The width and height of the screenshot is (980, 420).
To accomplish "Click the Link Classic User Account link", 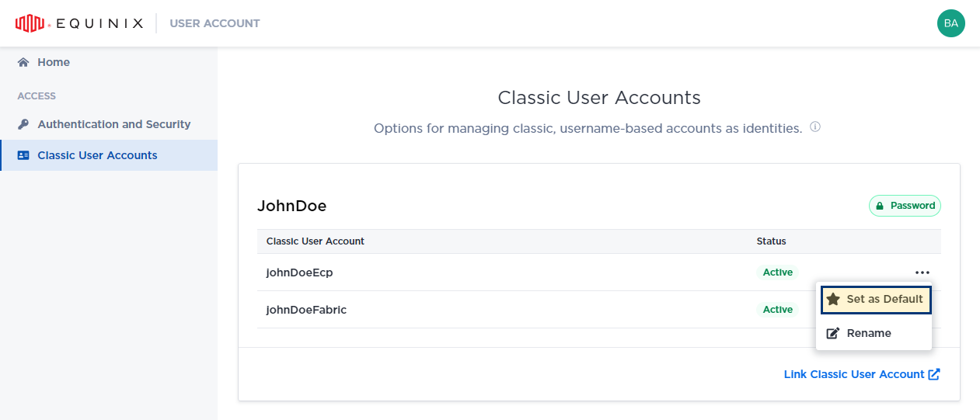I will tap(853, 374).
